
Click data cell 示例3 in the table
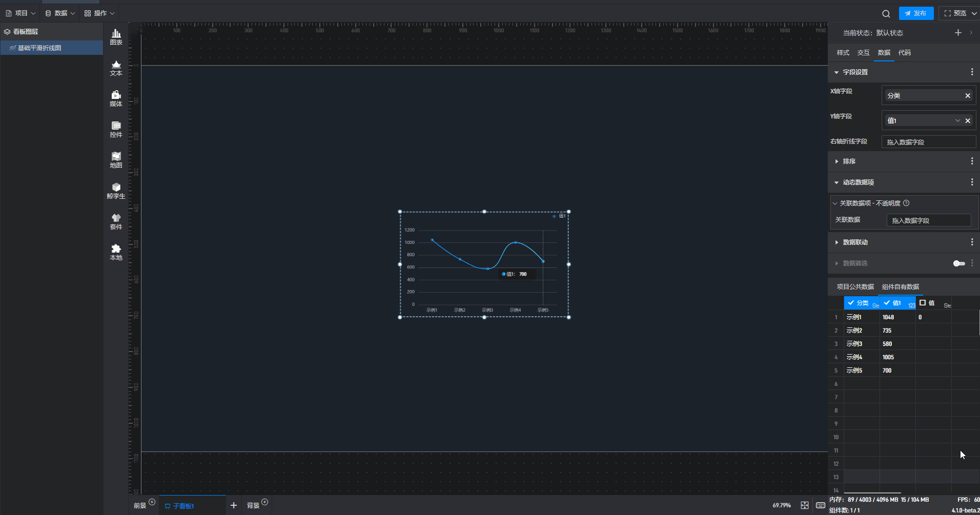point(862,344)
